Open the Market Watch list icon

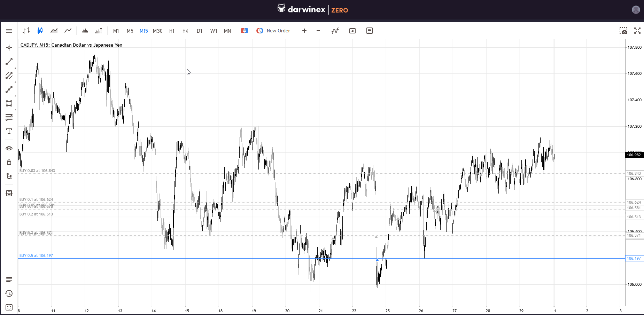tap(9, 279)
